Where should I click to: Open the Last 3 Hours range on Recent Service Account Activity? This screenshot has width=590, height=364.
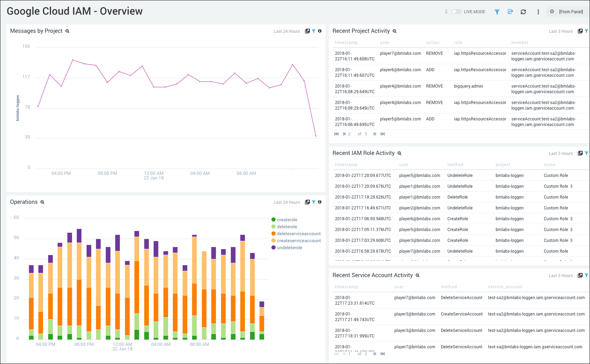[x=561, y=275]
